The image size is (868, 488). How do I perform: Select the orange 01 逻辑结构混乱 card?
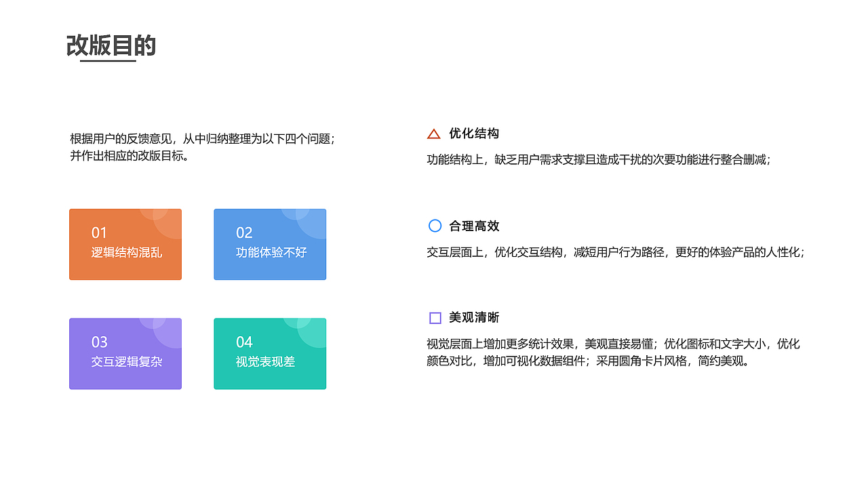[125, 244]
